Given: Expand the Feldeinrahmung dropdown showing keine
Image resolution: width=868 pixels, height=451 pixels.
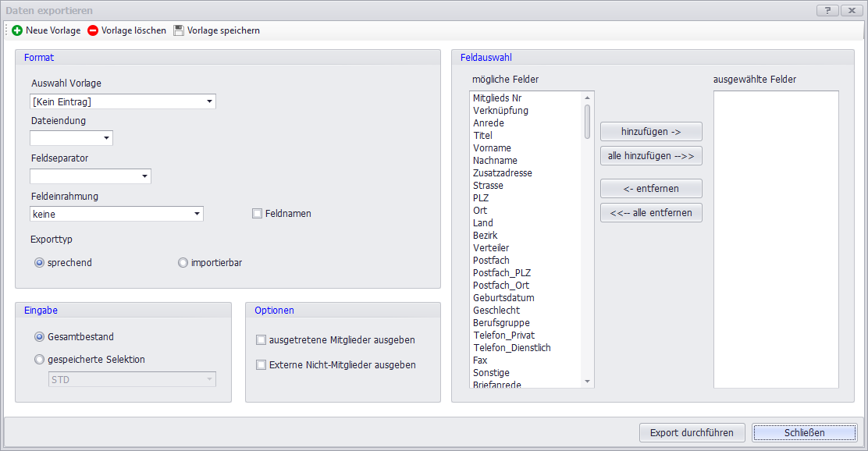Looking at the screenshot, I should pos(197,214).
